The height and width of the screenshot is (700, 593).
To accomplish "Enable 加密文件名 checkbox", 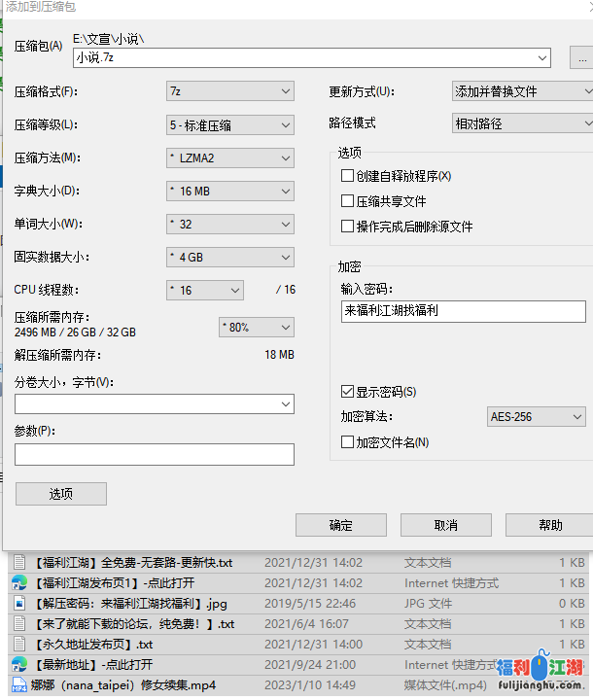I will (x=347, y=442).
